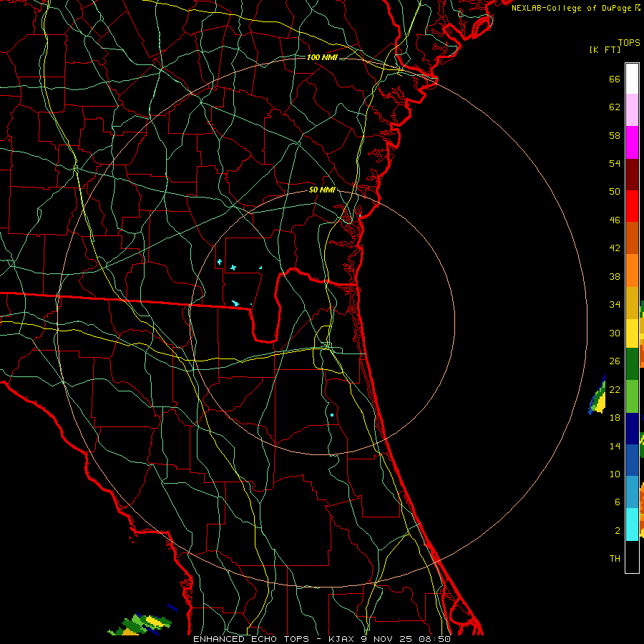
Task: Select the magenta legend color block
Action: pyautogui.click(x=632, y=142)
